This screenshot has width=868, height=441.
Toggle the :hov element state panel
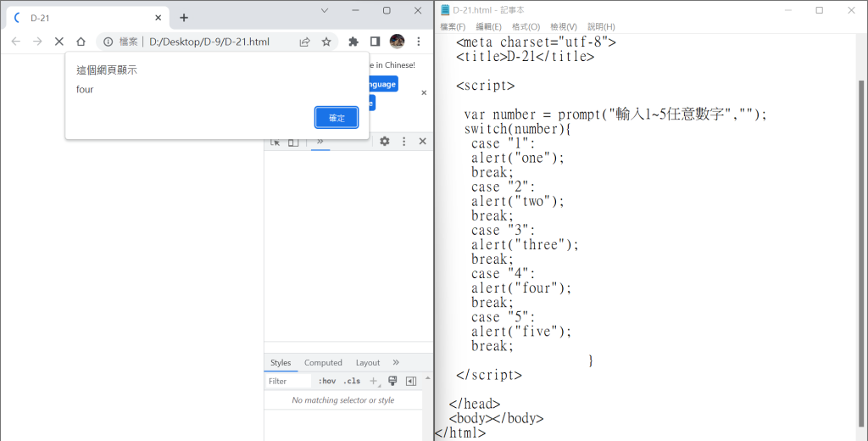pyautogui.click(x=327, y=381)
